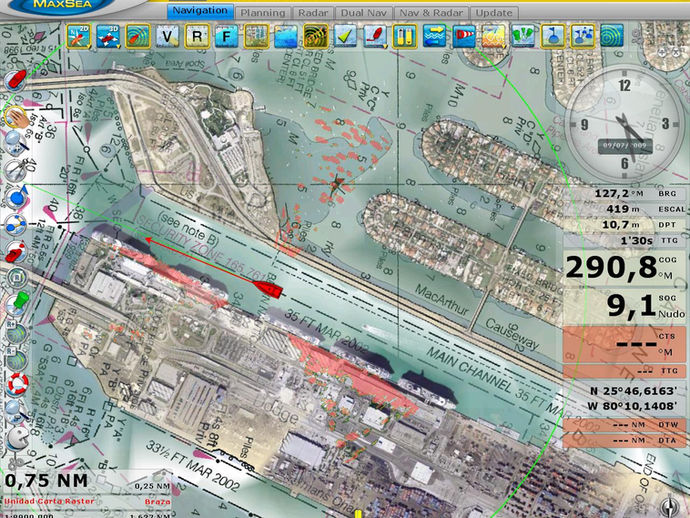This screenshot has height=518, width=690.
Task: Switch to 3D view mode
Action: point(108,36)
